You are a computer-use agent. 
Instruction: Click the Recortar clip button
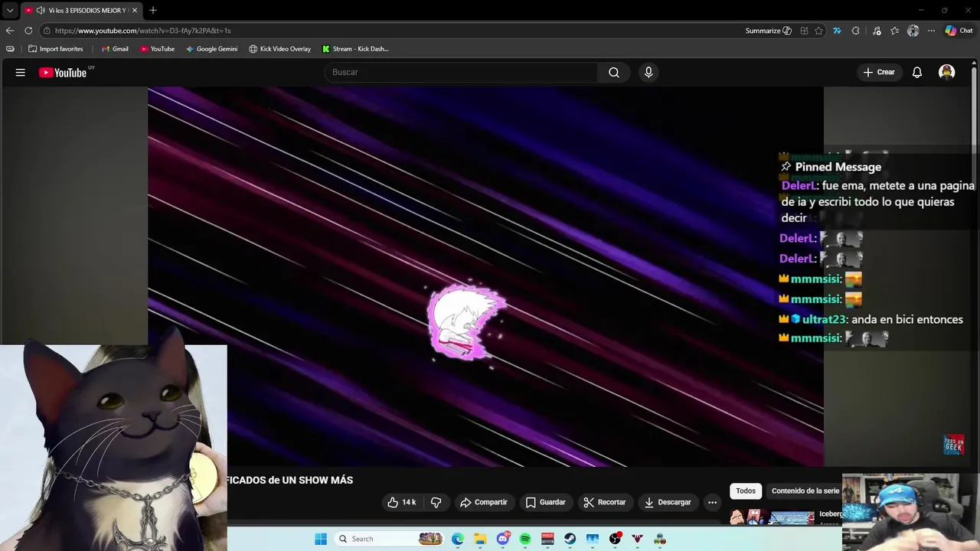(604, 502)
